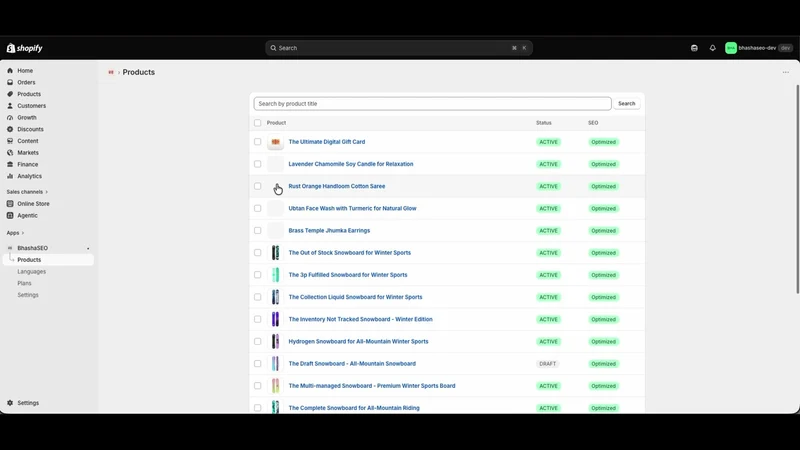This screenshot has height=450, width=800.
Task: Click the Content icon in sidebar
Action: pos(10,141)
